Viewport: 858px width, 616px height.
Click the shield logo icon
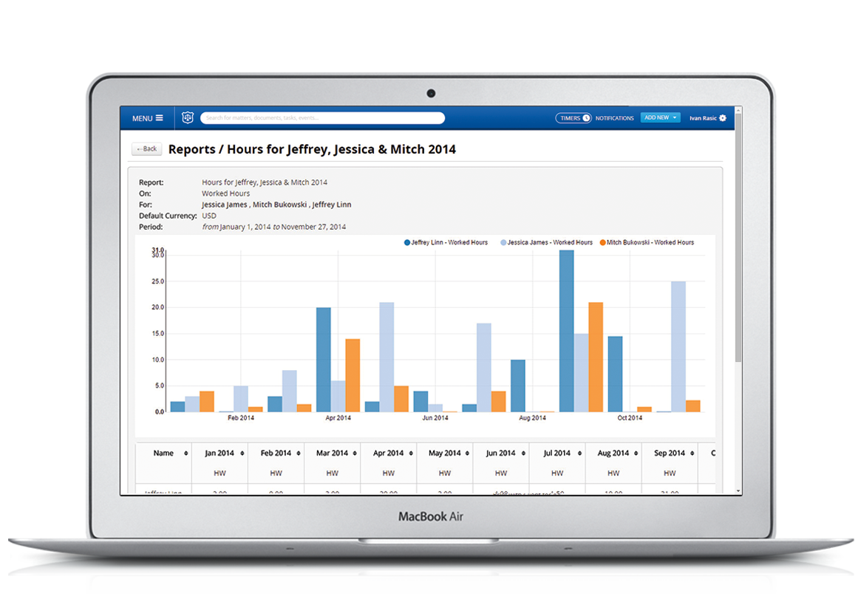[x=188, y=118]
